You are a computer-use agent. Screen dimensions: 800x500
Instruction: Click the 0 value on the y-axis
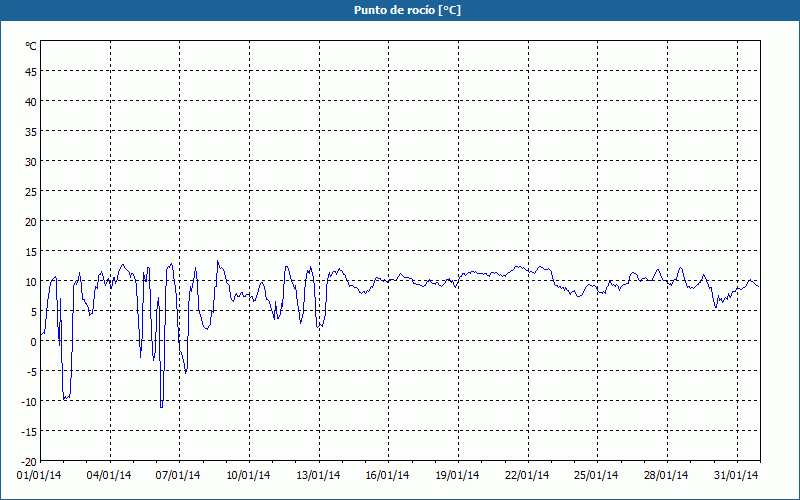click(x=34, y=342)
